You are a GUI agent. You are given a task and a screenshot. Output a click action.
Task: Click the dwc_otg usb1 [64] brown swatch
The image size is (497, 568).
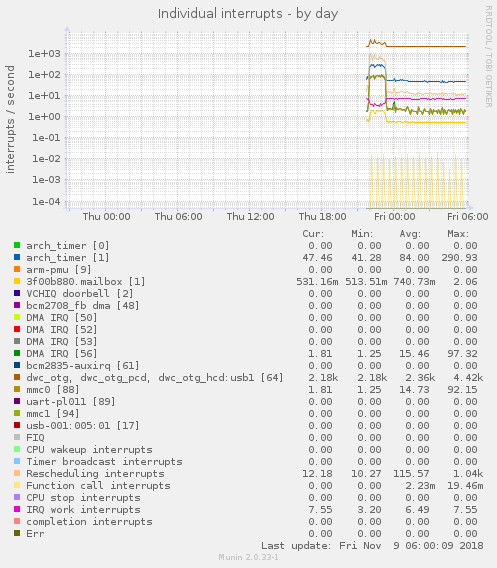(x=17, y=377)
